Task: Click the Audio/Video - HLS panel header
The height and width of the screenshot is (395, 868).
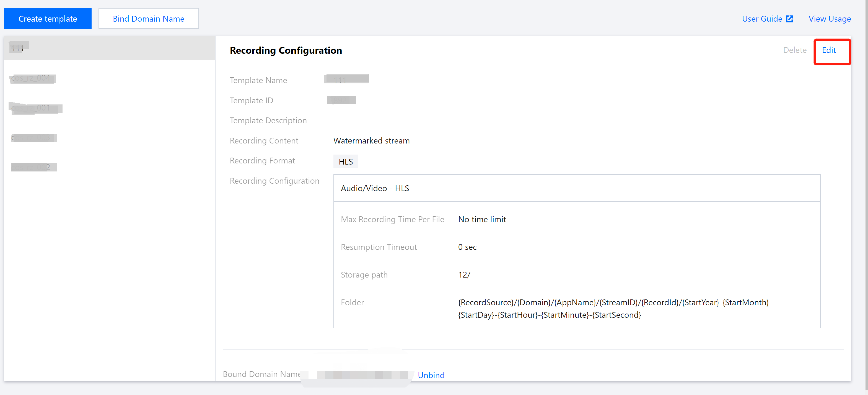Action: pos(375,188)
